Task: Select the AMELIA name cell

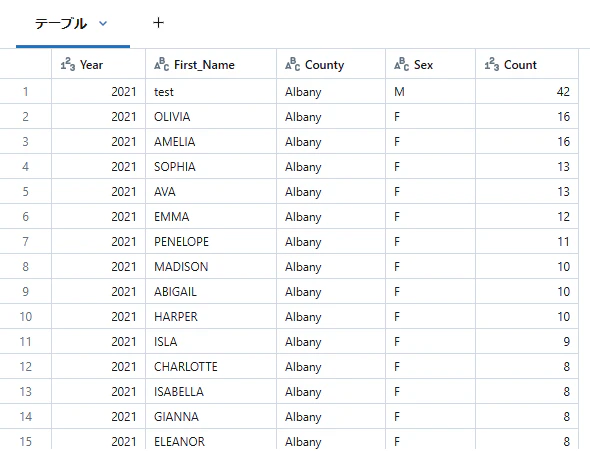Action: coord(211,141)
